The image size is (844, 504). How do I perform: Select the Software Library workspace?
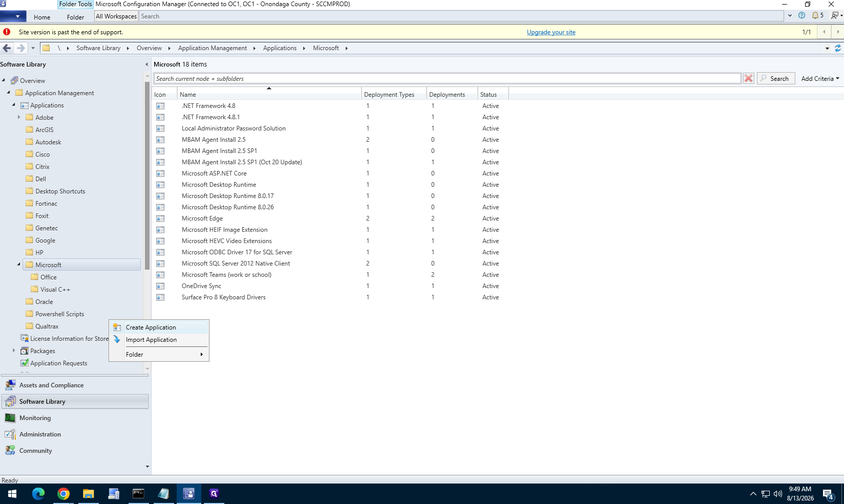tap(75, 401)
